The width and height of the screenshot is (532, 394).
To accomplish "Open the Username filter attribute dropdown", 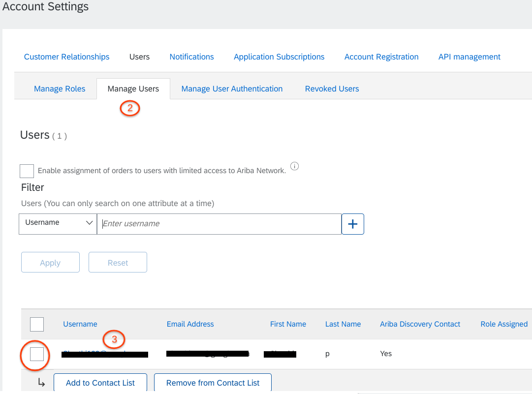I will [58, 224].
